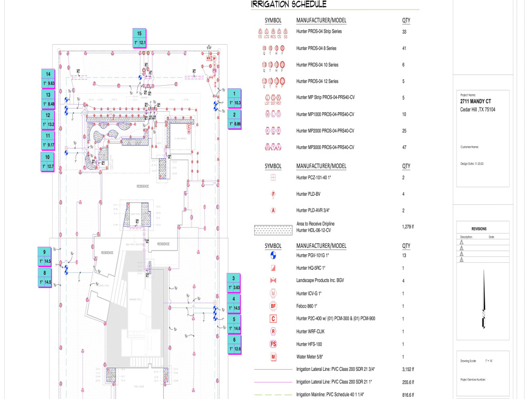This screenshot has height=399, width=532.
Task: Select the Hunter PLD-AVR A air relief symbol
Action: pos(273,210)
